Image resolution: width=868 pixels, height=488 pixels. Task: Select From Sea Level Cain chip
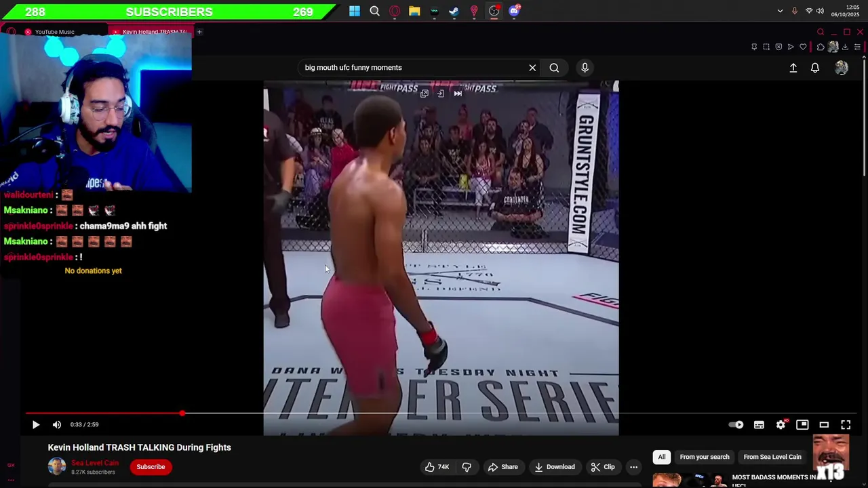coord(772,457)
